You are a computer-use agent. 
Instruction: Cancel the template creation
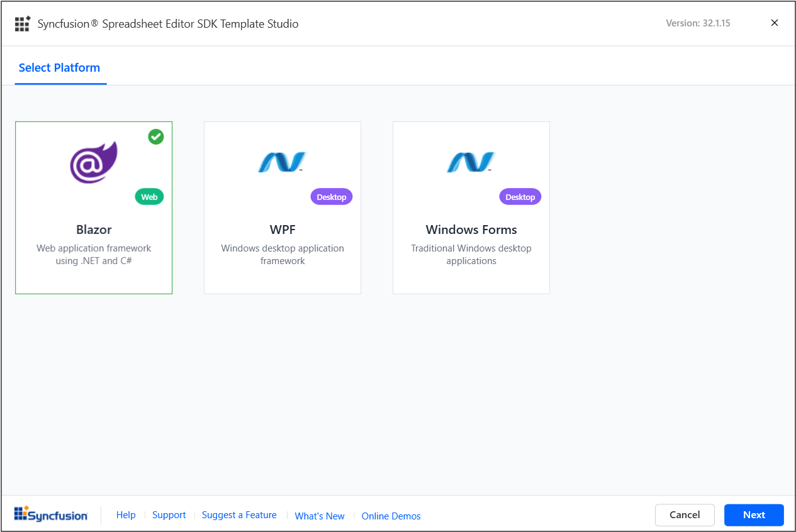[x=685, y=515]
